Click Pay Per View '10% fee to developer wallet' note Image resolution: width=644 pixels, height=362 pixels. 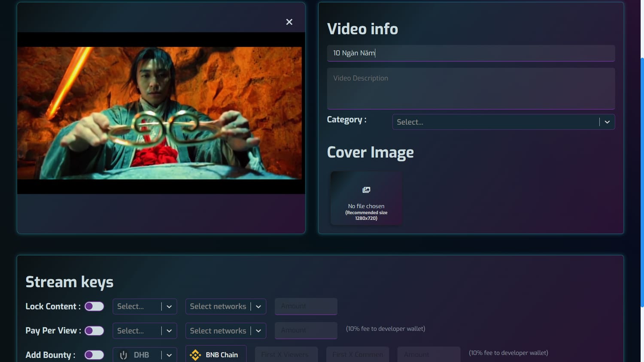click(386, 329)
